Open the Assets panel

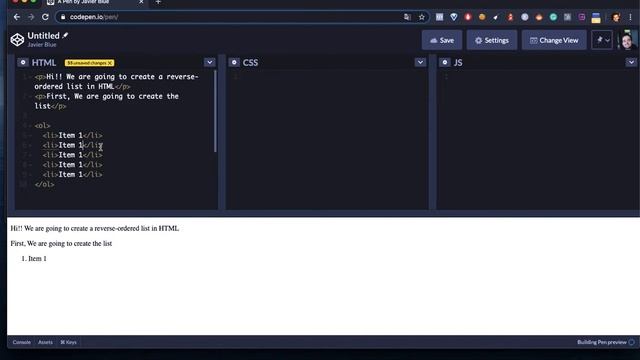(x=45, y=342)
